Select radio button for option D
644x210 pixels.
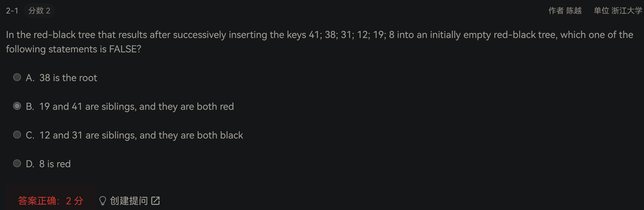[17, 164]
